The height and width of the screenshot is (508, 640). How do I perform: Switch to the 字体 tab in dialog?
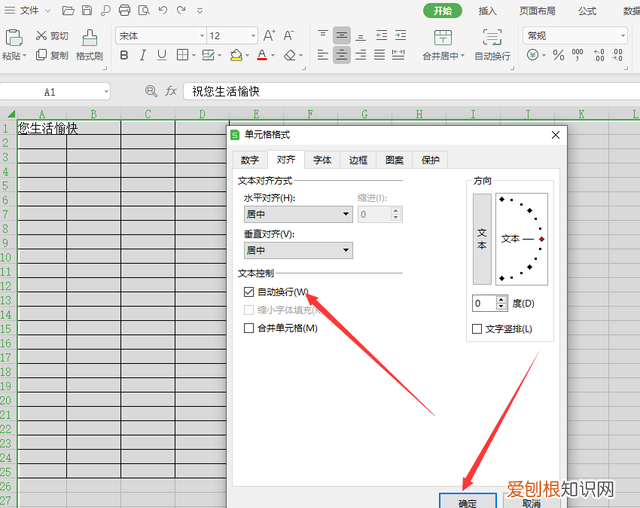(322, 160)
